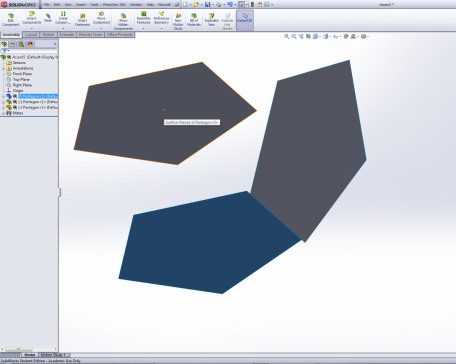Open the Edit menu
Screen dimensions: 456x364
click(57, 5)
